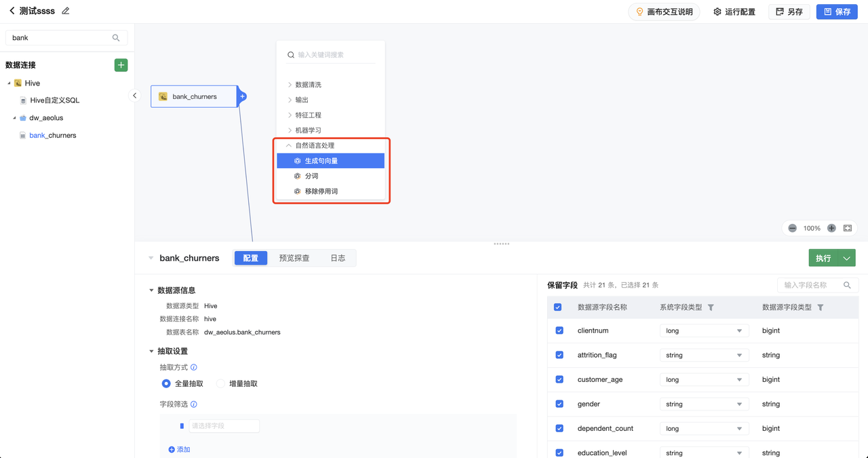
Task: Click the 输入字段名称 search field
Action: click(x=811, y=285)
